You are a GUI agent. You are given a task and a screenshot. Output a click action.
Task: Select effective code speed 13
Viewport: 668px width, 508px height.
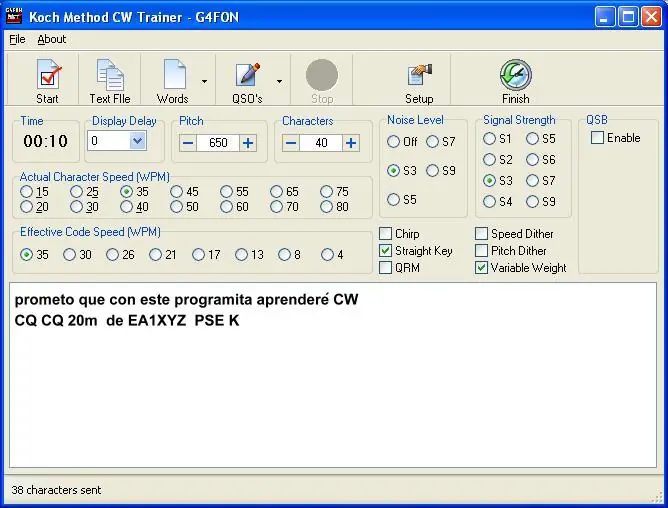coord(242,255)
